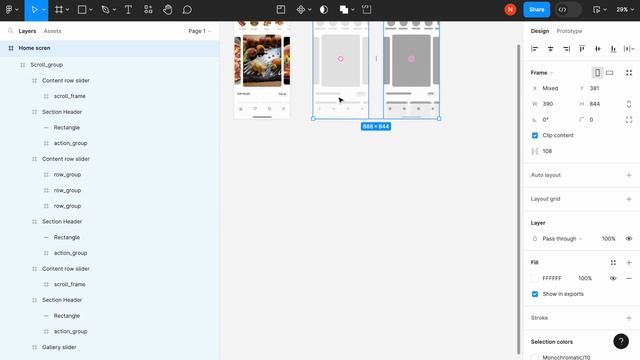Click the user avatar N
This screenshot has width=640, height=360.
(x=510, y=10)
